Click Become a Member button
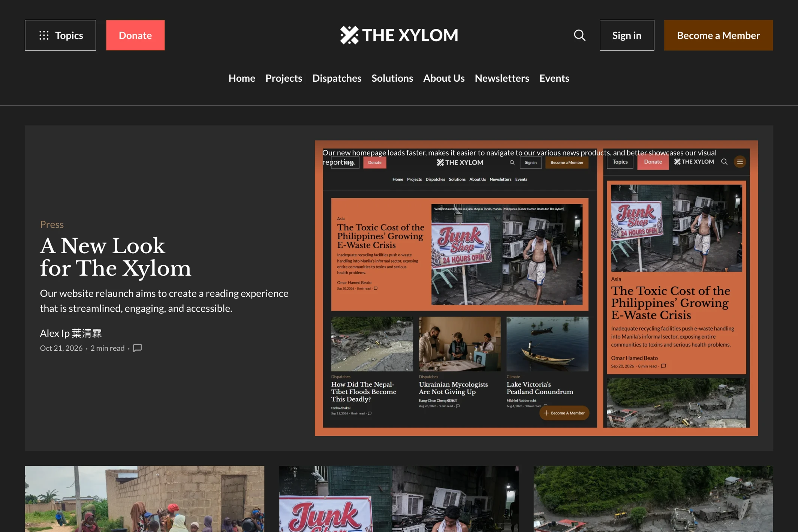 [x=718, y=35]
